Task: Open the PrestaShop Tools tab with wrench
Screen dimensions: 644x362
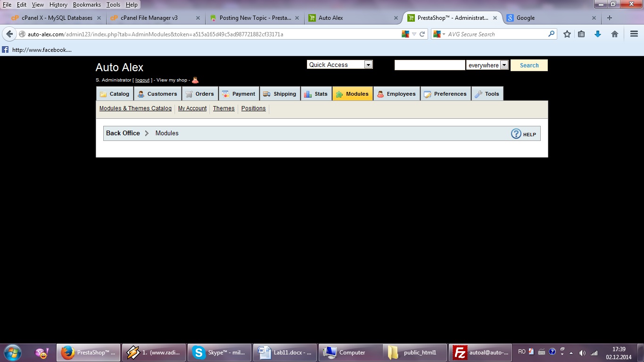Action: click(x=487, y=94)
